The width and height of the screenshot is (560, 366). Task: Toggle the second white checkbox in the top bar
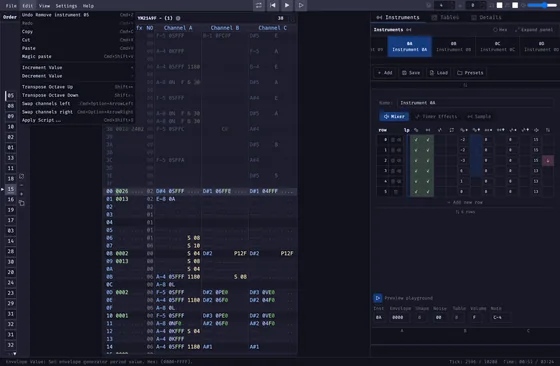coord(515,5)
